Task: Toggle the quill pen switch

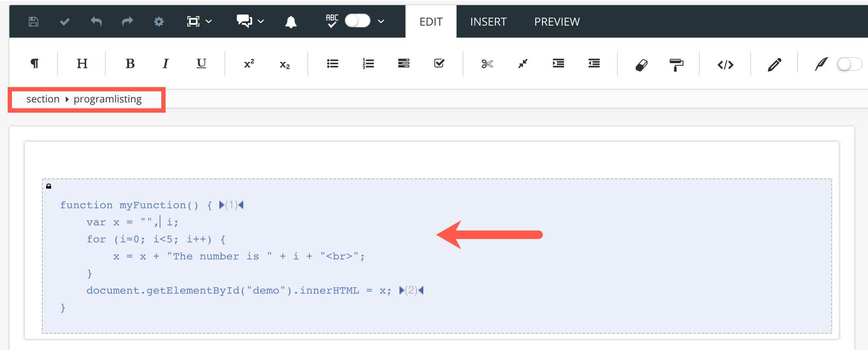Action: 849,64
